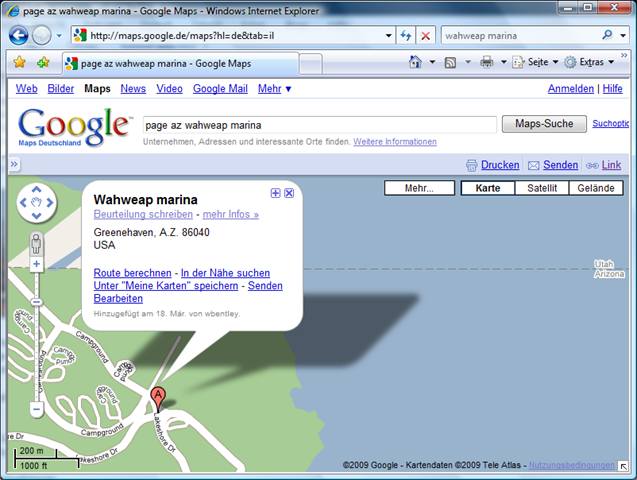The image size is (637, 480).
Task: Click the Street View pegman icon
Action: [x=37, y=243]
